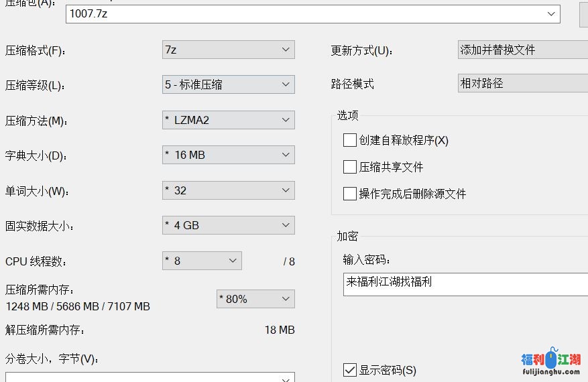Expand the 80% memory usage dropdown
The image size is (588, 382).
pyautogui.click(x=255, y=299)
